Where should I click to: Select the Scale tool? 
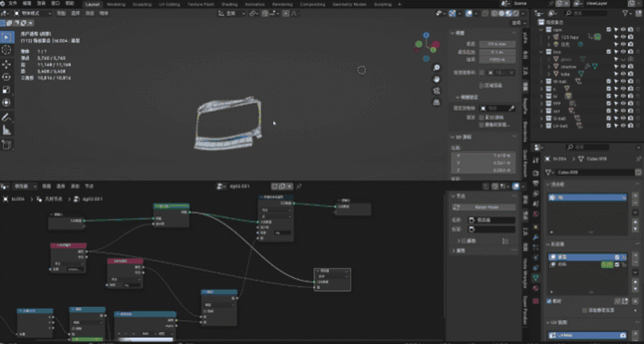click(7, 90)
